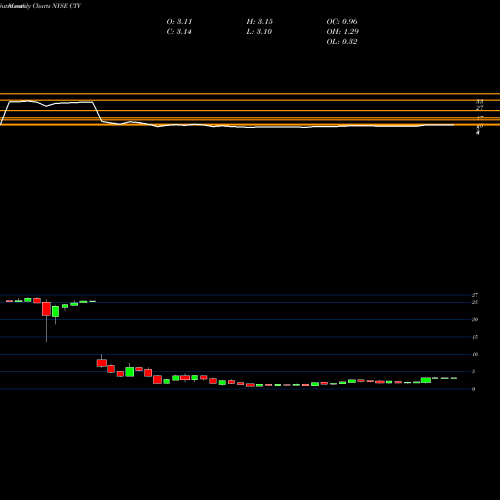Click the '25' label on the candlestick price axis
The height and width of the screenshot is (500, 500).
click(x=475, y=302)
